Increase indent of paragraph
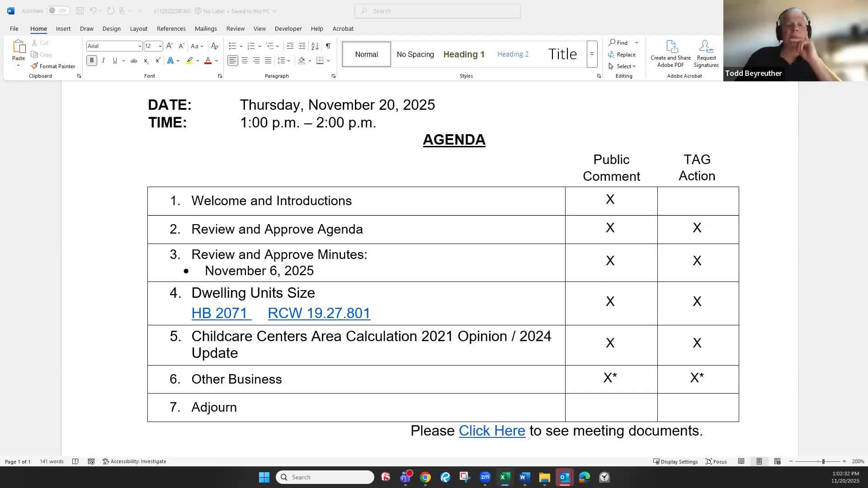 [x=302, y=46]
